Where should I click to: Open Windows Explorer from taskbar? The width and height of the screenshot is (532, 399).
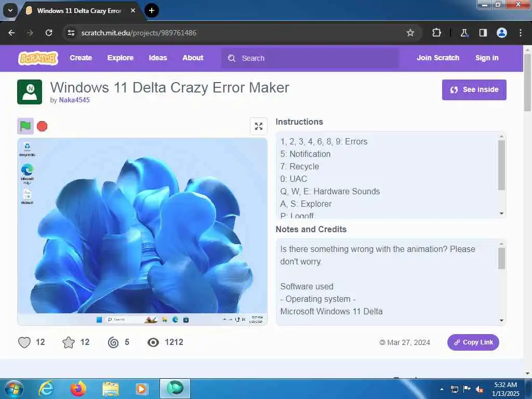[111, 389]
